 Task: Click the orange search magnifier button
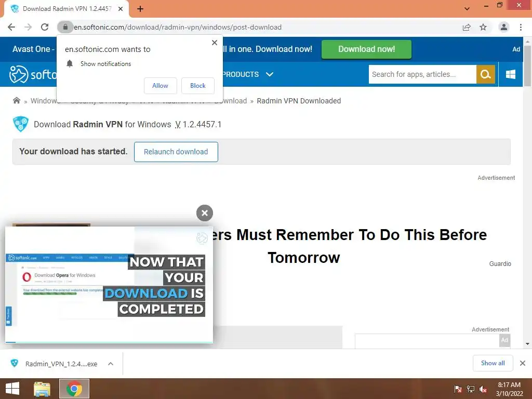tap(486, 74)
